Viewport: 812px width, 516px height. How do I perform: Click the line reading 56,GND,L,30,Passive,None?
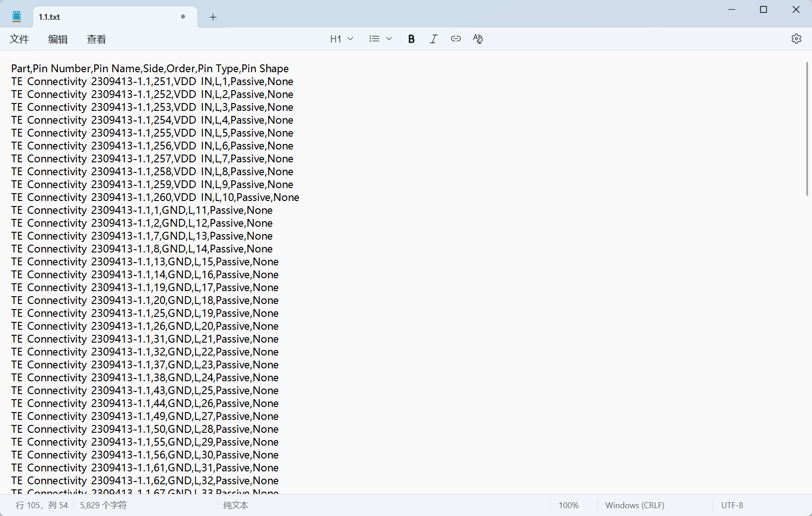tap(145, 455)
